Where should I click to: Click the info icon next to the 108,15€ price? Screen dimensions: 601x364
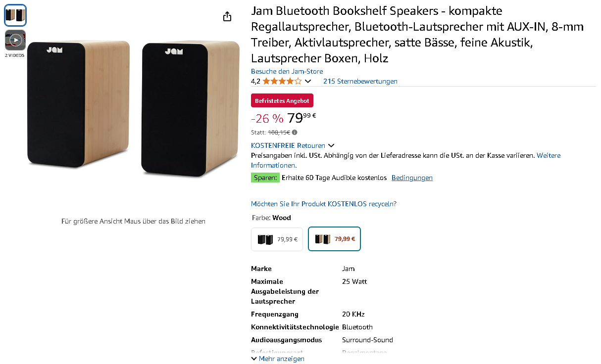point(295,133)
